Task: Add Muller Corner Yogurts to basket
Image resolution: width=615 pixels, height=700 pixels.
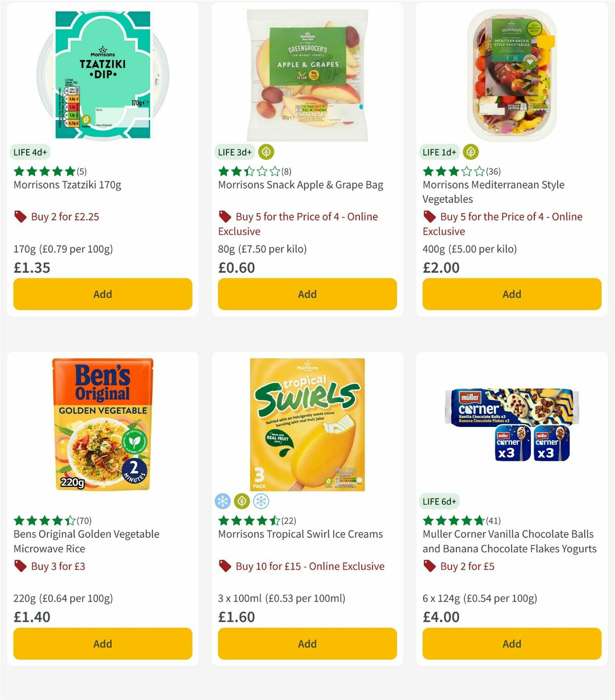Action: [511, 644]
